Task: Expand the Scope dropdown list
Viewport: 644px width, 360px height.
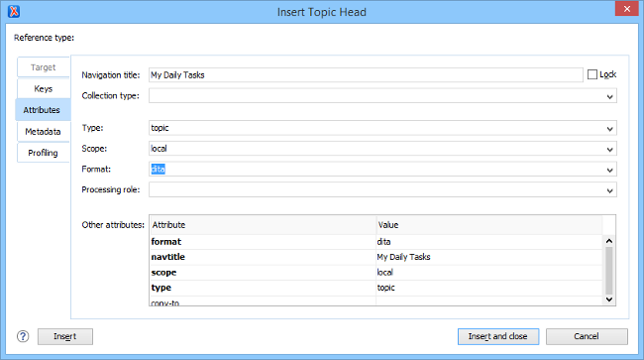Action: (610, 149)
